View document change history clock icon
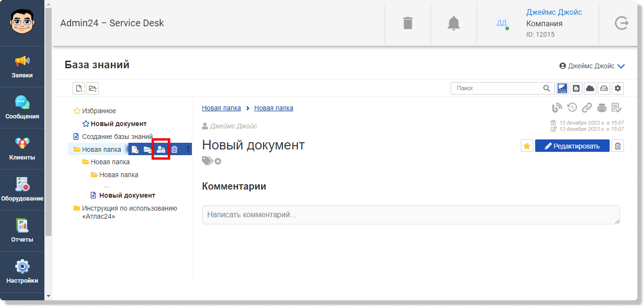This screenshot has height=307, width=644. tap(572, 107)
